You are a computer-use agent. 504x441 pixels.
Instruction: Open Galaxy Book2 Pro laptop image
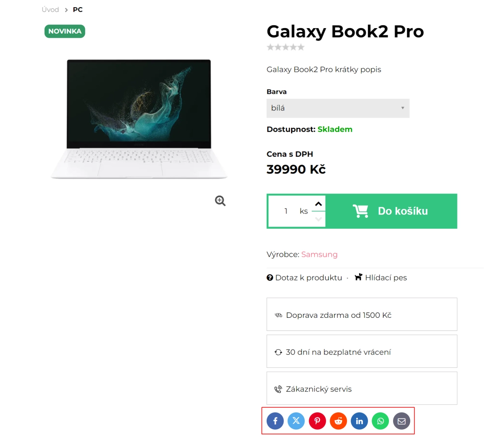[x=139, y=119]
